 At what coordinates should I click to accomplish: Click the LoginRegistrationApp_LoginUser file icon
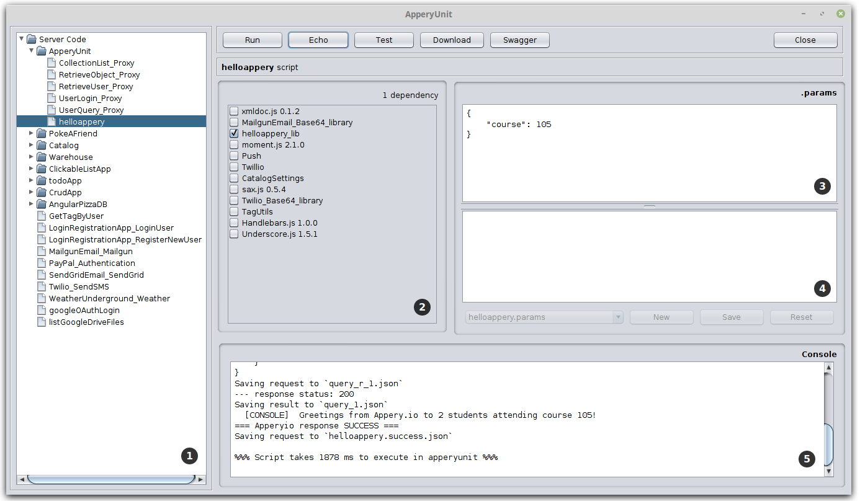pos(42,228)
